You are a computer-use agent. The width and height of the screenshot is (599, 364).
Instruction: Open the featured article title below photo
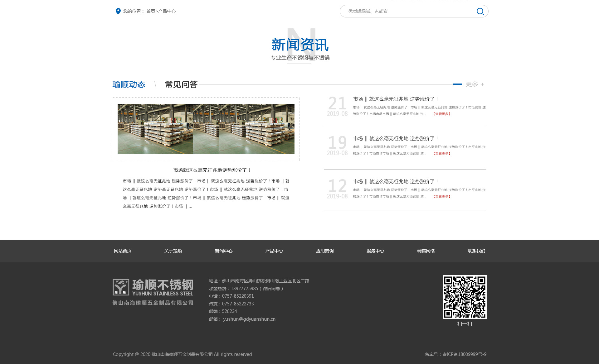coord(212,170)
